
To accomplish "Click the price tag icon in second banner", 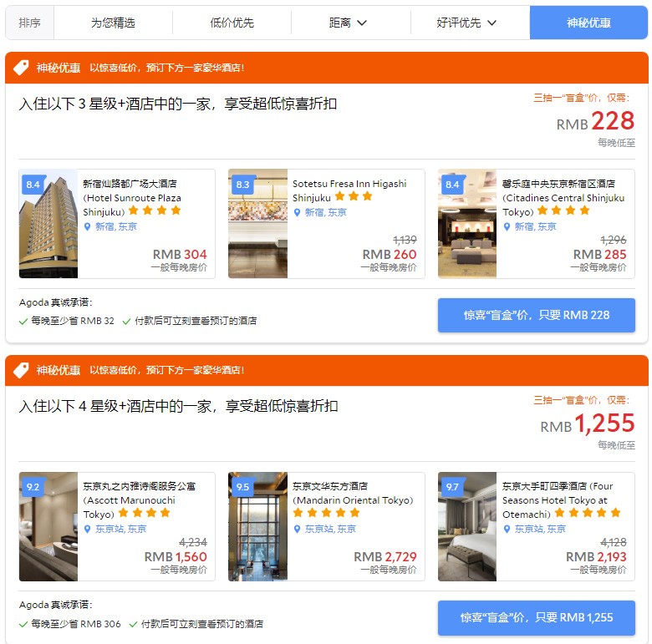I will [21, 370].
